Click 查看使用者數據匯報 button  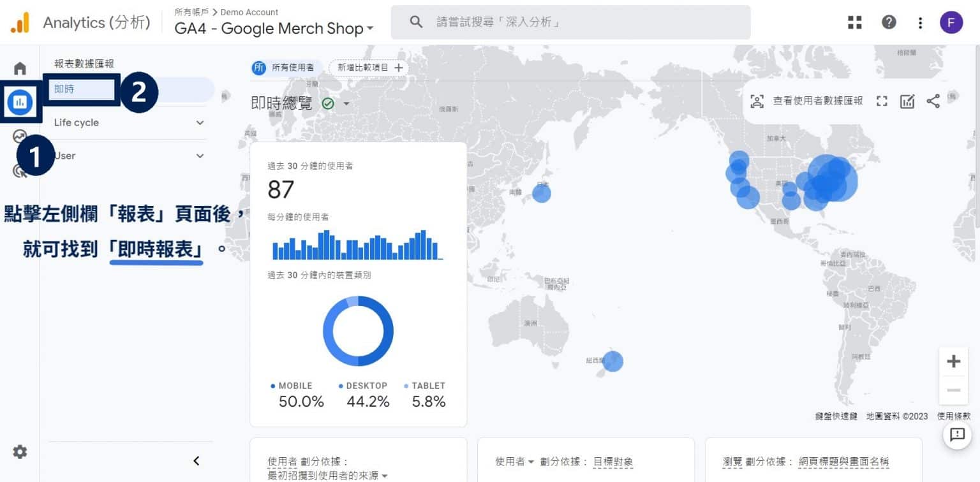point(806,101)
